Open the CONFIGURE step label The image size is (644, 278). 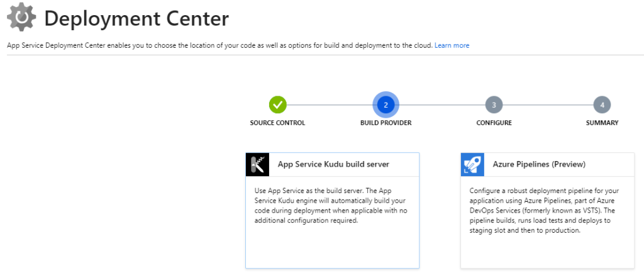pyautogui.click(x=494, y=123)
